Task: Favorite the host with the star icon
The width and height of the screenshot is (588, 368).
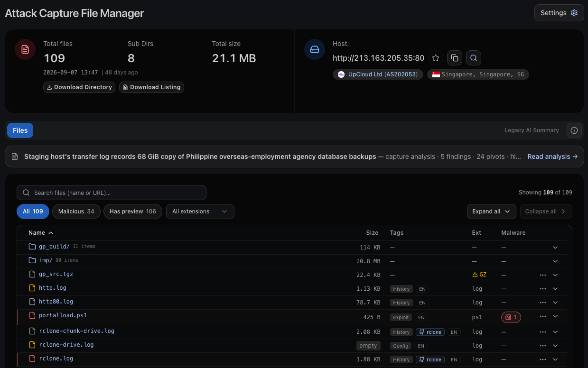Action: tap(436, 58)
